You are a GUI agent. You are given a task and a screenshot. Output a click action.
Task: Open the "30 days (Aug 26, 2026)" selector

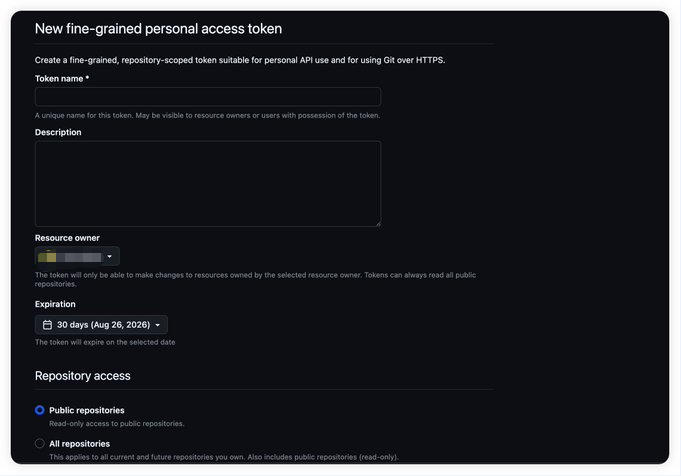[101, 325]
